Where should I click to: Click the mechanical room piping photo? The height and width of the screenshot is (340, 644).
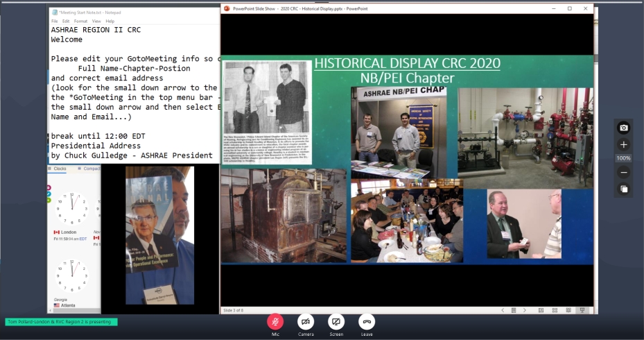pos(525,138)
